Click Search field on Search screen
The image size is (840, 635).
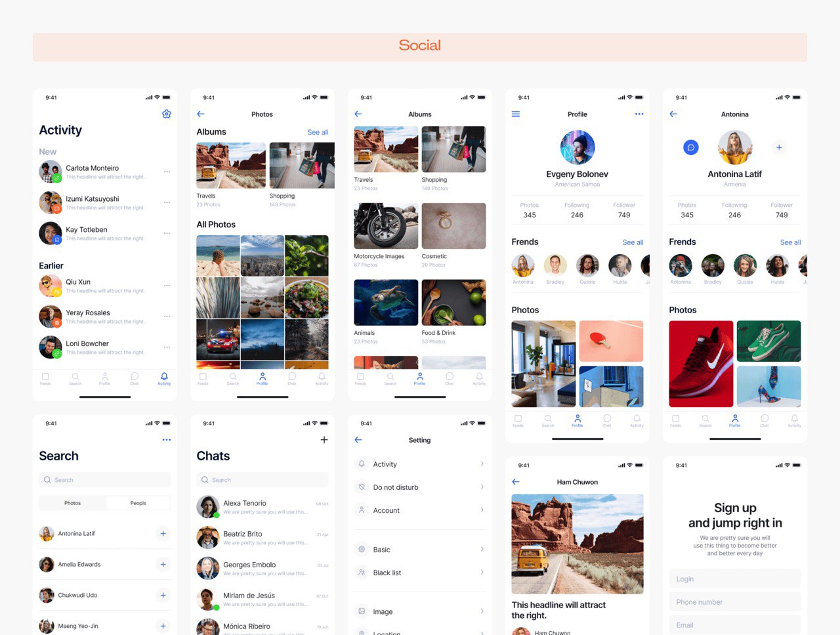(105, 480)
